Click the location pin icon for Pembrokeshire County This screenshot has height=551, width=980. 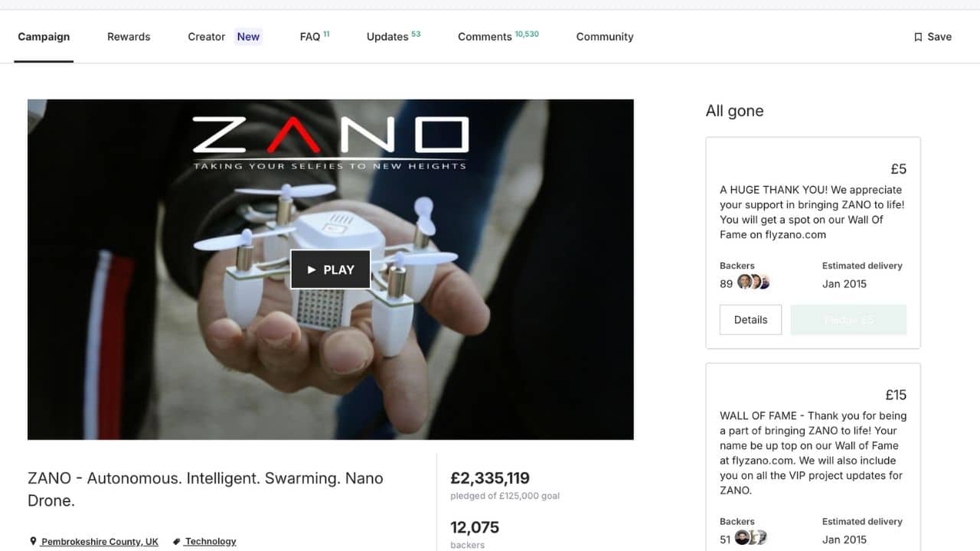pyautogui.click(x=33, y=541)
